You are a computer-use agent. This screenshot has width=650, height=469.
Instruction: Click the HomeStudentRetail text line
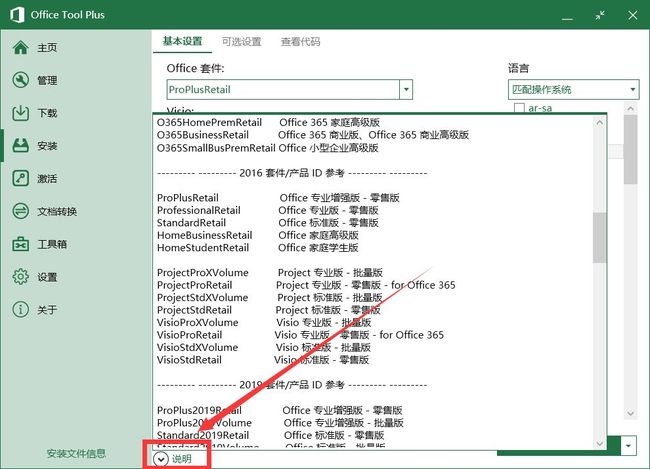pyautogui.click(x=257, y=248)
